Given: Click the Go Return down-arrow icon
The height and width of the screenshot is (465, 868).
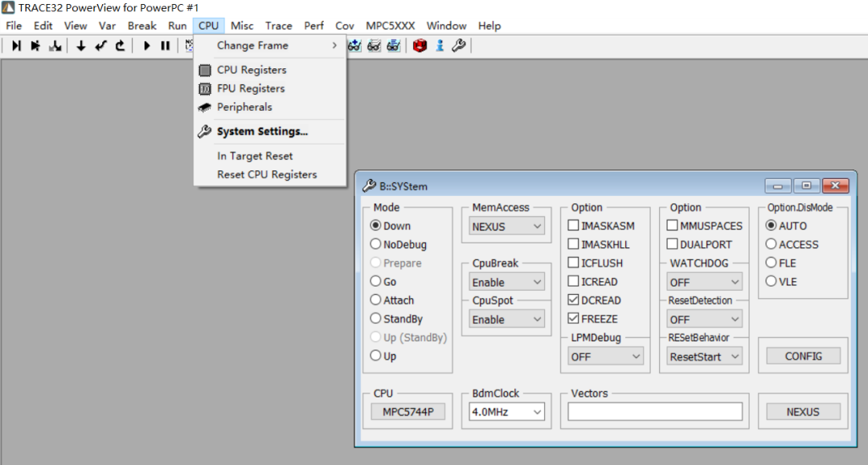Looking at the screenshot, I should [x=80, y=46].
